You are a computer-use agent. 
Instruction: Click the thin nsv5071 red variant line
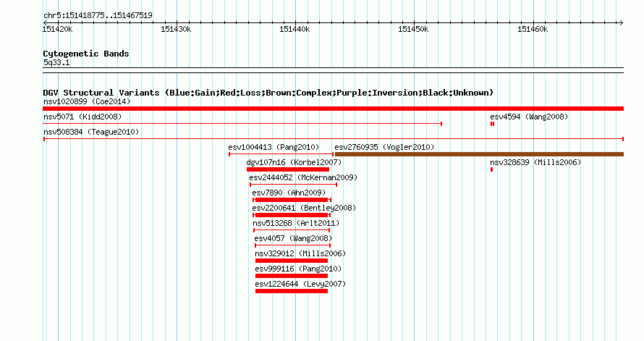[242, 124]
